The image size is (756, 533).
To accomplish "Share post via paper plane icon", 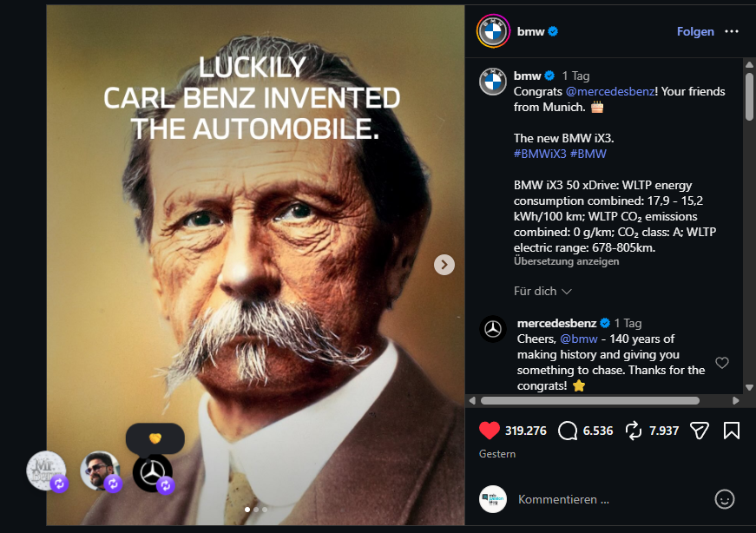I will (698, 431).
